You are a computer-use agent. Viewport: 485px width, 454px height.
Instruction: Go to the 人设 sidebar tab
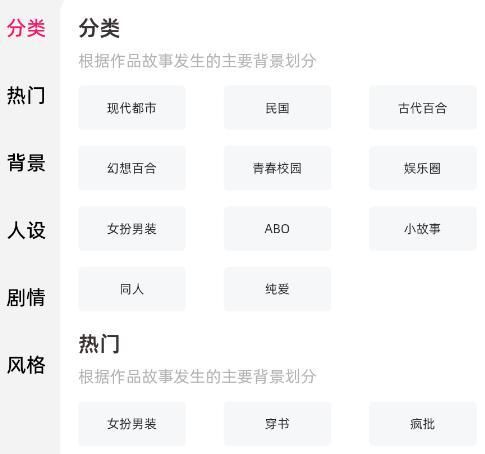[26, 230]
